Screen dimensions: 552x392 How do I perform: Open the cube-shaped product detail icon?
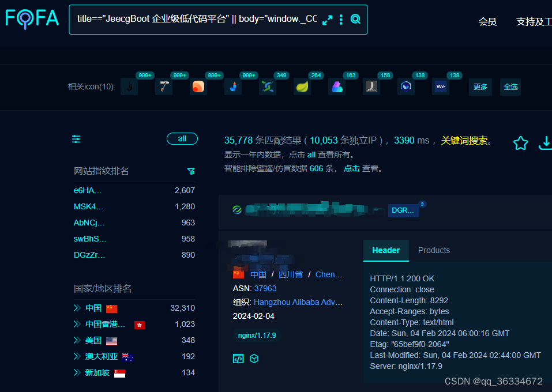(x=254, y=359)
